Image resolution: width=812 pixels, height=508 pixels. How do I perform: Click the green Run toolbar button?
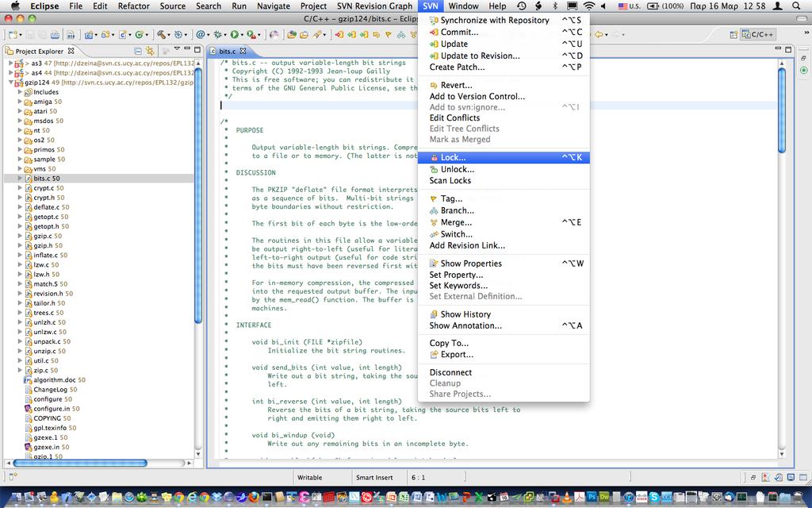click(234, 35)
